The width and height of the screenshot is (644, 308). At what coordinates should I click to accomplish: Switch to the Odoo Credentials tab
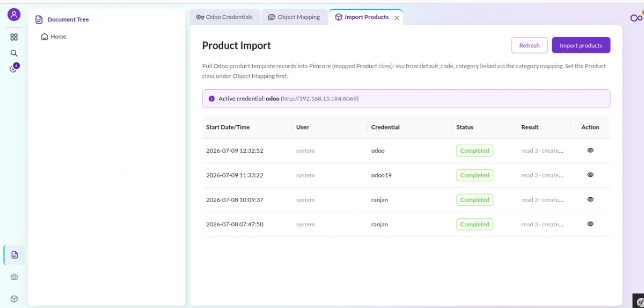tap(225, 17)
